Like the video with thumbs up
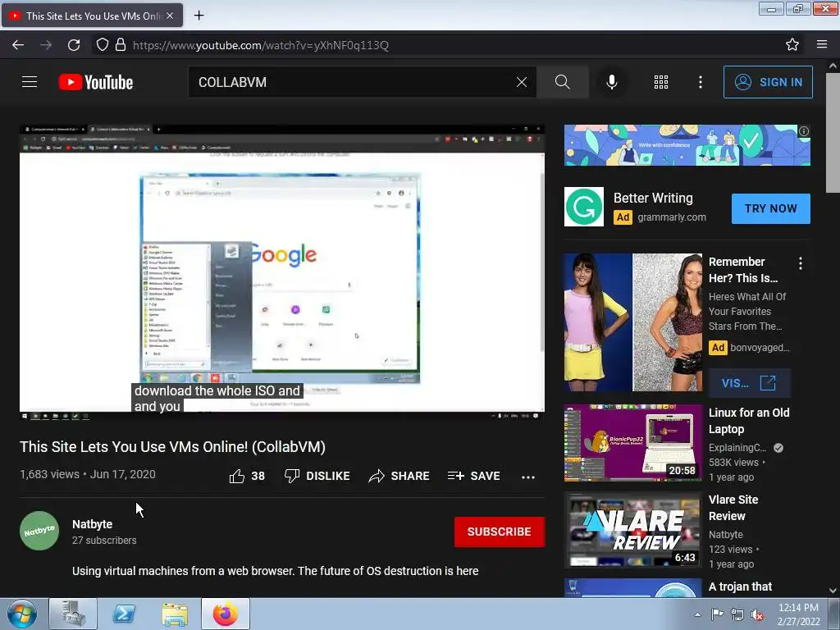Screen dimensions: 840x630 coord(247,476)
